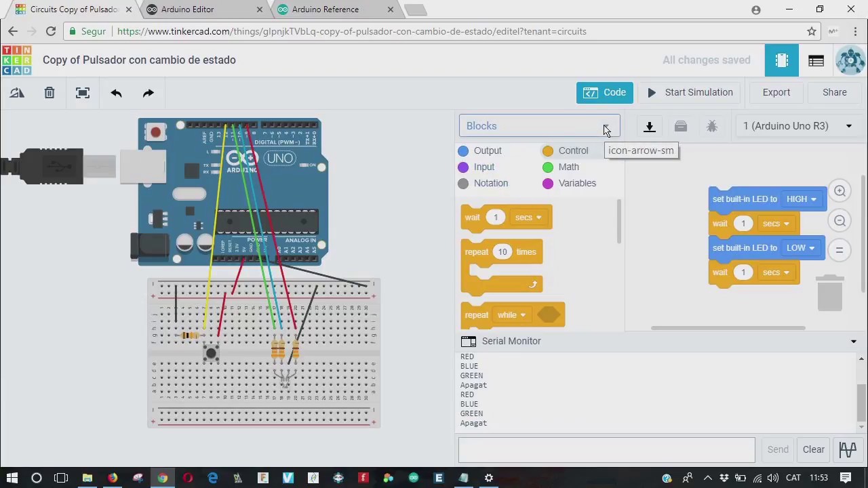Select the Output block category
This screenshot has width=868, height=488.
tap(480, 150)
